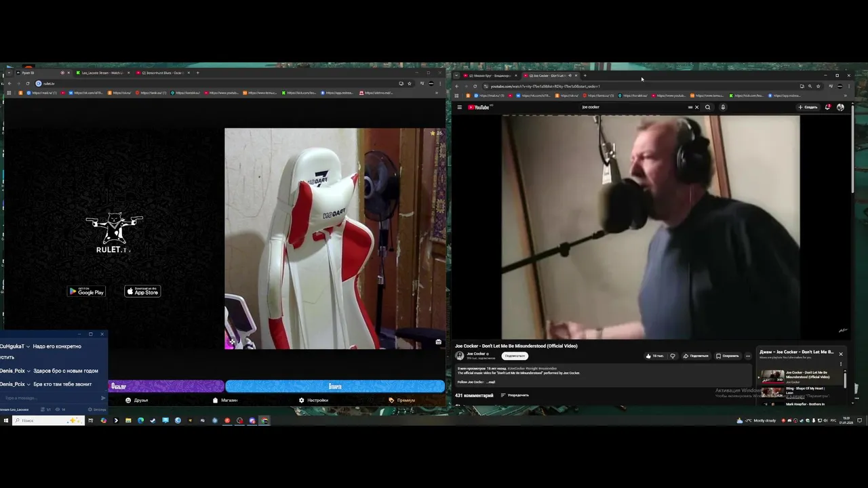Click chat message input in popup chat
This screenshot has width=868, height=488.
click(x=49, y=398)
